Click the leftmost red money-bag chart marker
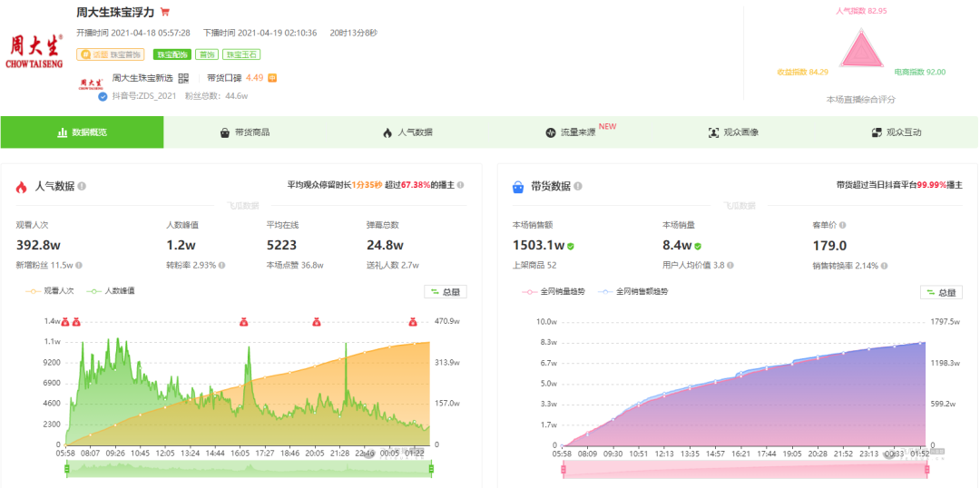Image resolution: width=980 pixels, height=488 pixels. [65, 322]
